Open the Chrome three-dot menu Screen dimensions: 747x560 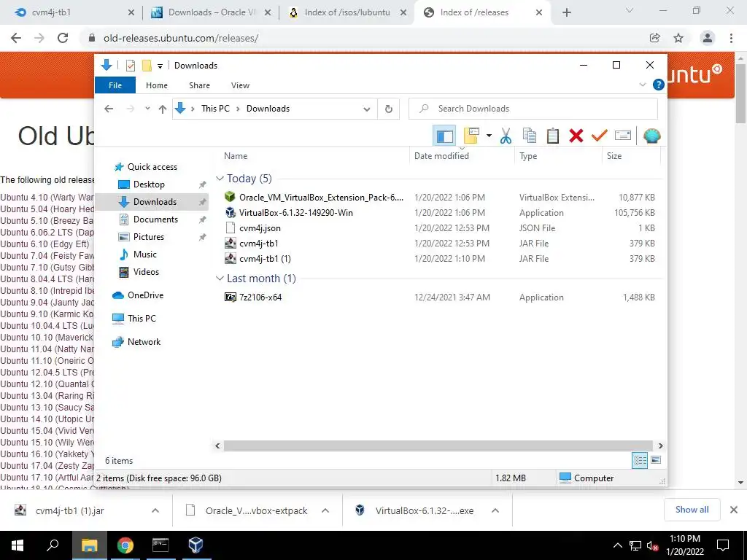731,38
